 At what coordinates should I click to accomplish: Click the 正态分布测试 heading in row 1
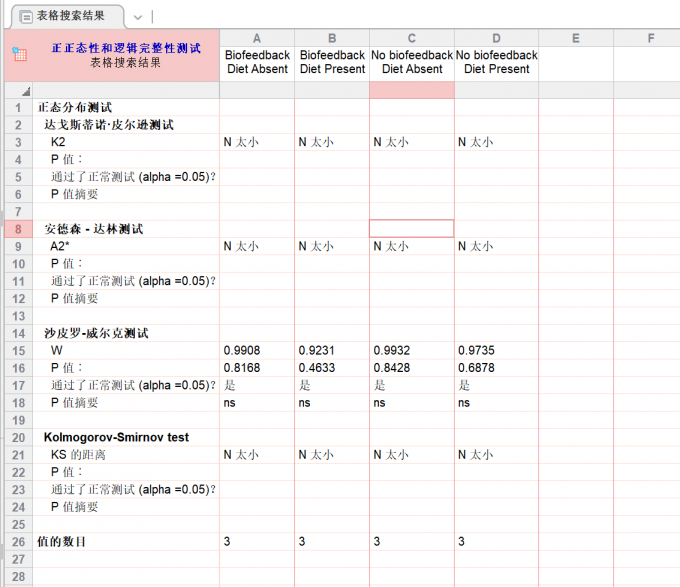(x=75, y=107)
